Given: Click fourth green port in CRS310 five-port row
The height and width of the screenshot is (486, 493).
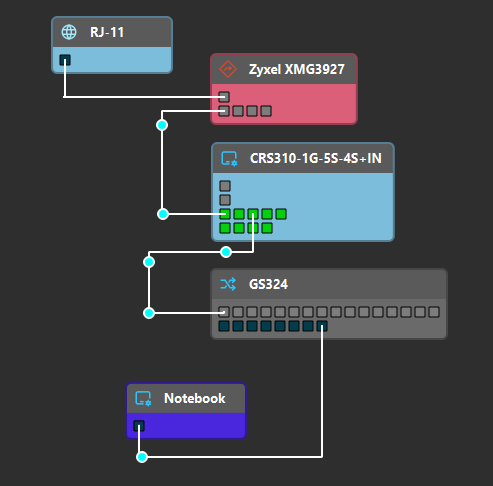Looking at the screenshot, I should click(x=267, y=214).
